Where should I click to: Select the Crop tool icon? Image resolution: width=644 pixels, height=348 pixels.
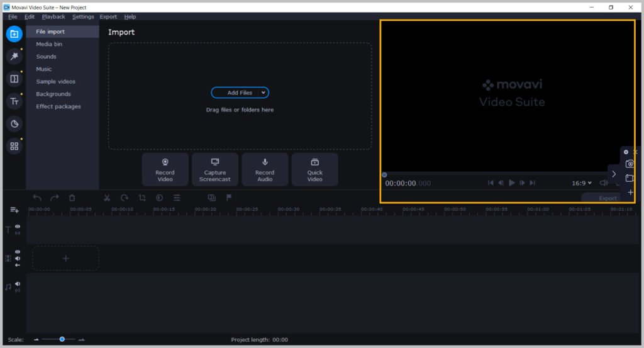tap(142, 198)
